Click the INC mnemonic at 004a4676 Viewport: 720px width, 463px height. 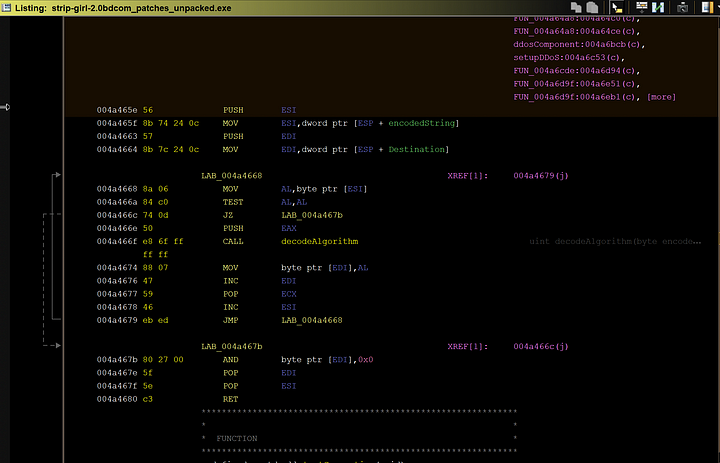(231, 281)
